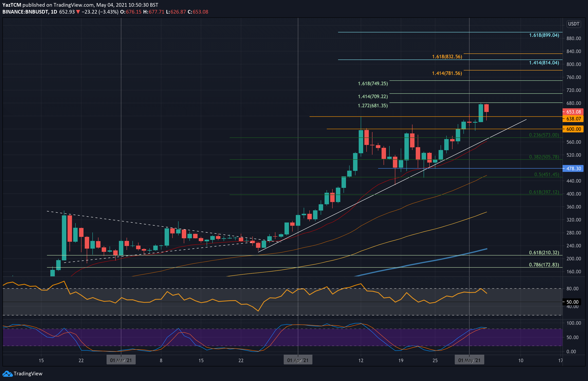Select the 600.00 orange price tag
This screenshot has width=588, height=381.
573,129
